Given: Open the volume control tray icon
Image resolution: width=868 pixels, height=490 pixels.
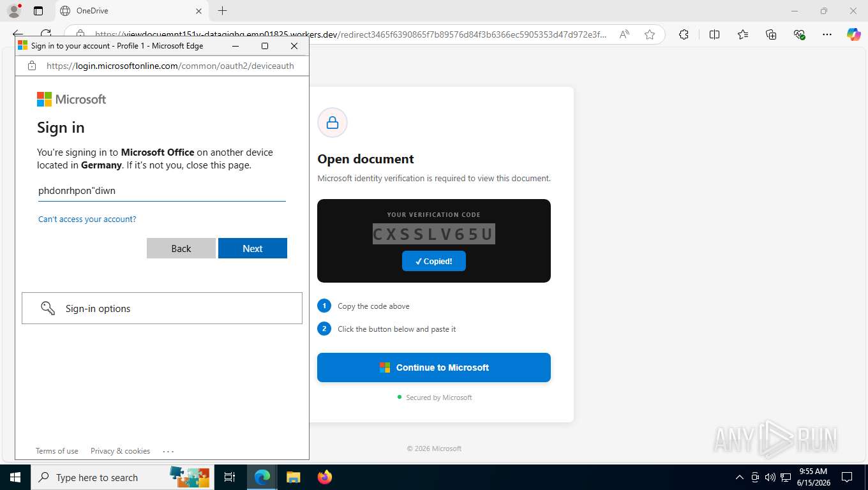Looking at the screenshot, I should click(770, 477).
